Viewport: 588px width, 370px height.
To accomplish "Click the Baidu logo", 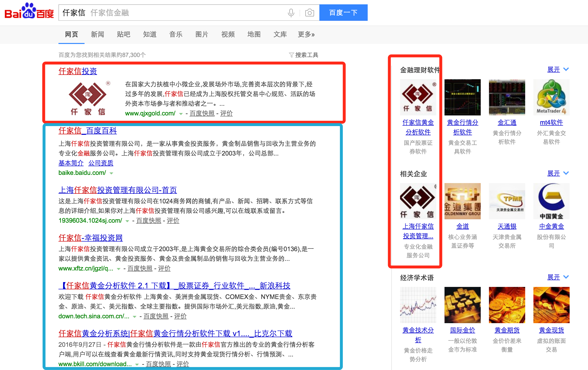I will pos(29,11).
